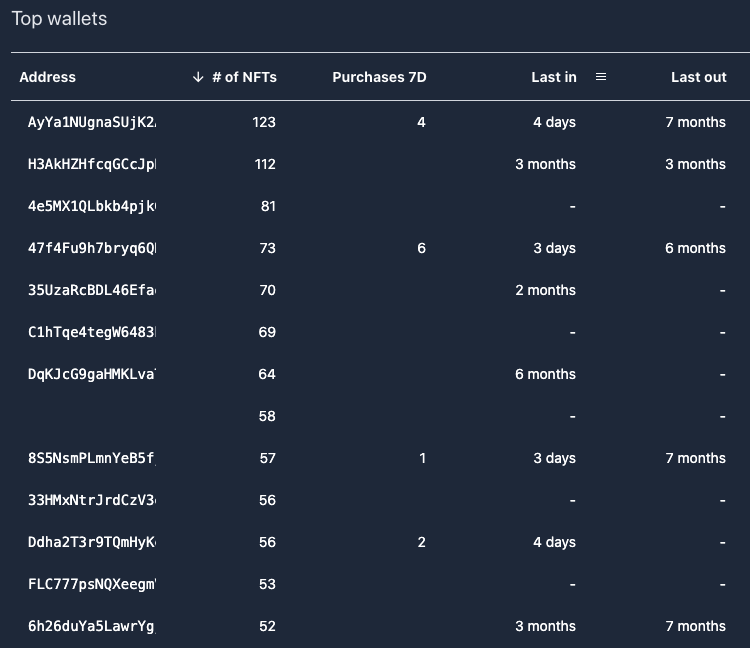750x648 pixels.
Task: Sort by # of NFTs column header
Action: click(244, 77)
